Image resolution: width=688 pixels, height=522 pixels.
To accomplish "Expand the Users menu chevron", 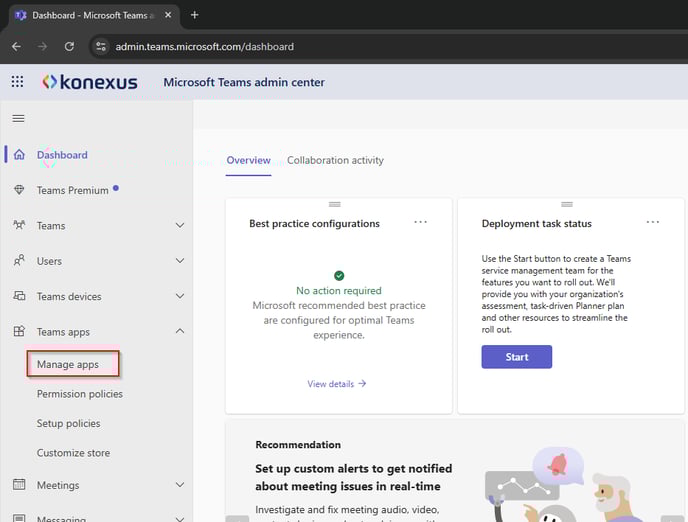I will tap(180, 261).
